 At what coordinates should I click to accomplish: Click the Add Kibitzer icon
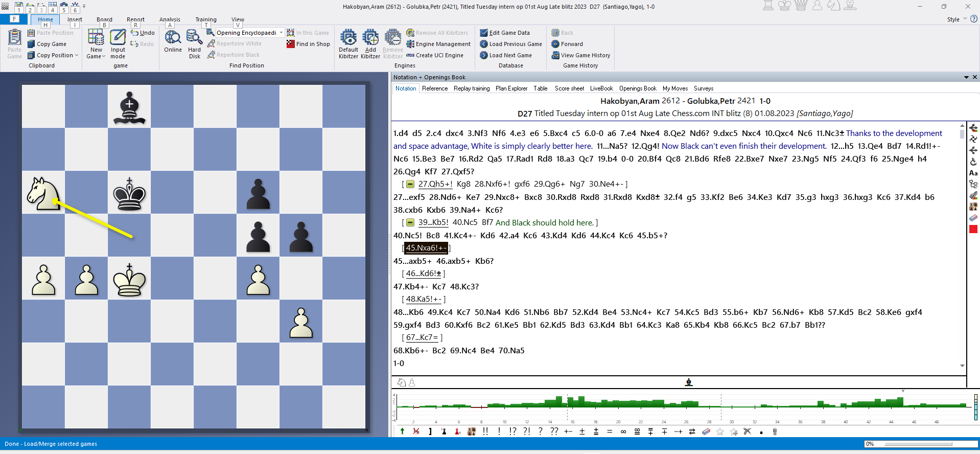coord(370,38)
